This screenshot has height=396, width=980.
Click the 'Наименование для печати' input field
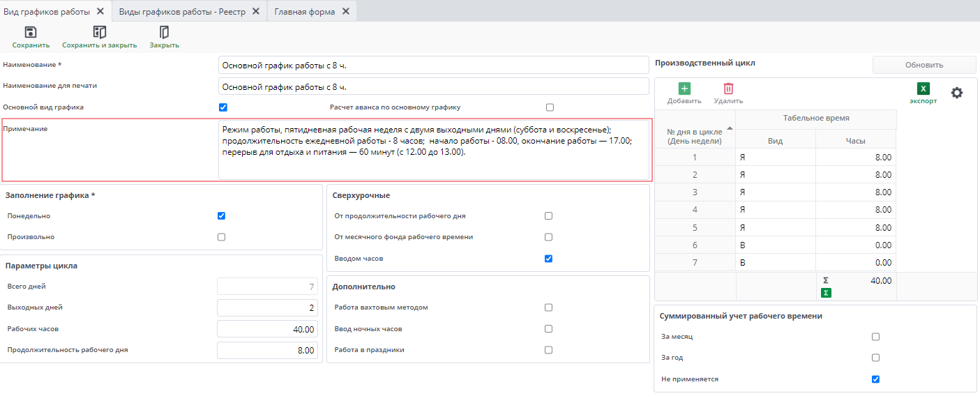coord(433,86)
